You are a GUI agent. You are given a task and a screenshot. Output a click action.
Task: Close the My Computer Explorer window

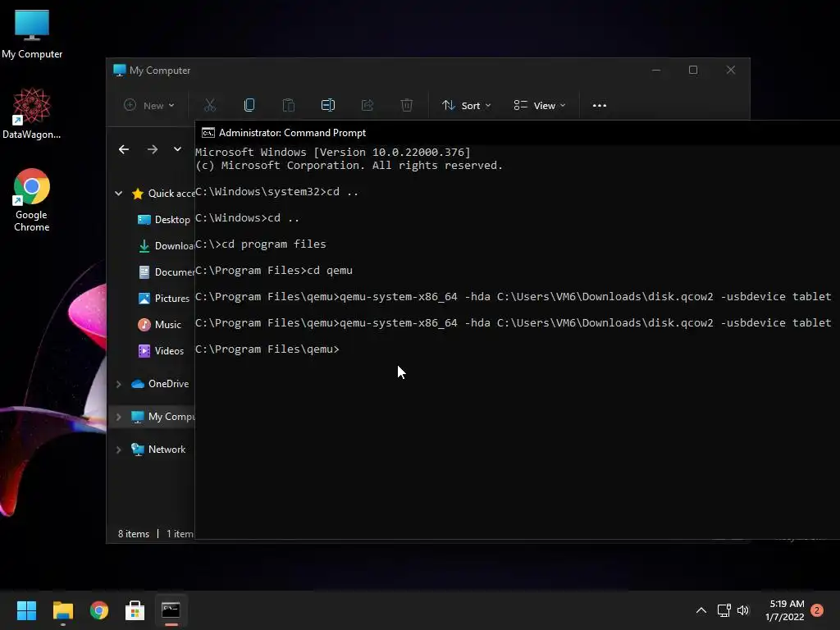(731, 71)
